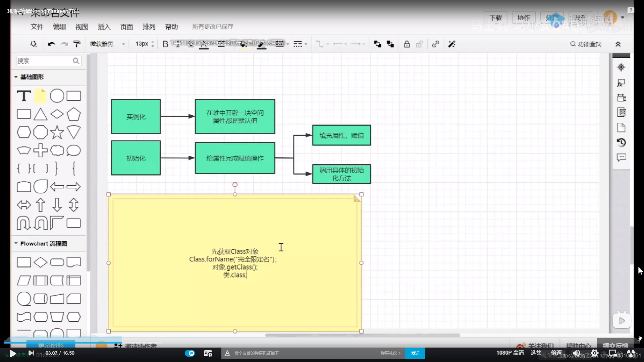Select the triangle shape
The image size is (644, 362).
(40, 114)
